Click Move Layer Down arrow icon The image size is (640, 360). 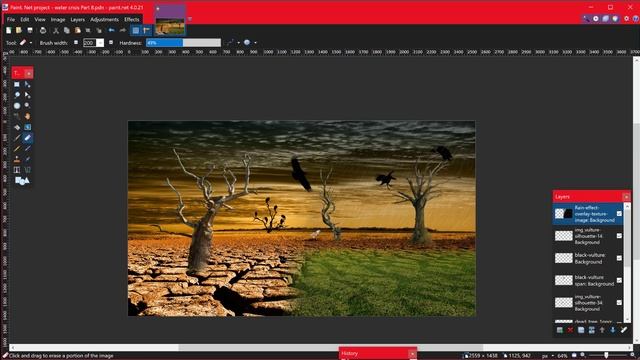pyautogui.click(x=613, y=330)
